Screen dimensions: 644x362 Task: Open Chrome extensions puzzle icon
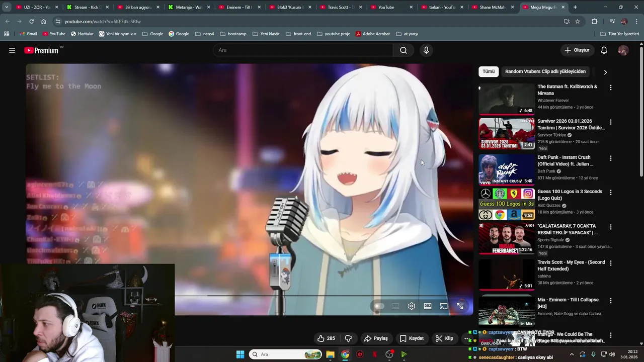tap(595, 22)
